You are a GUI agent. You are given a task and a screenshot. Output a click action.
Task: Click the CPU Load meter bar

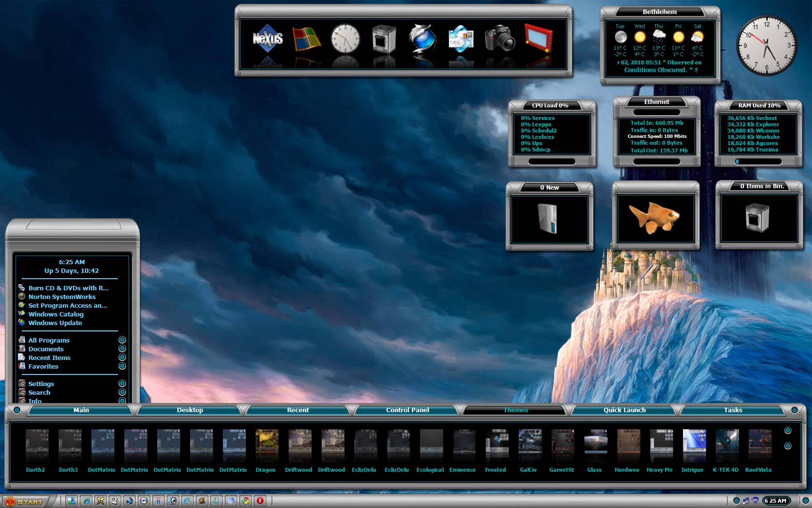point(552,162)
